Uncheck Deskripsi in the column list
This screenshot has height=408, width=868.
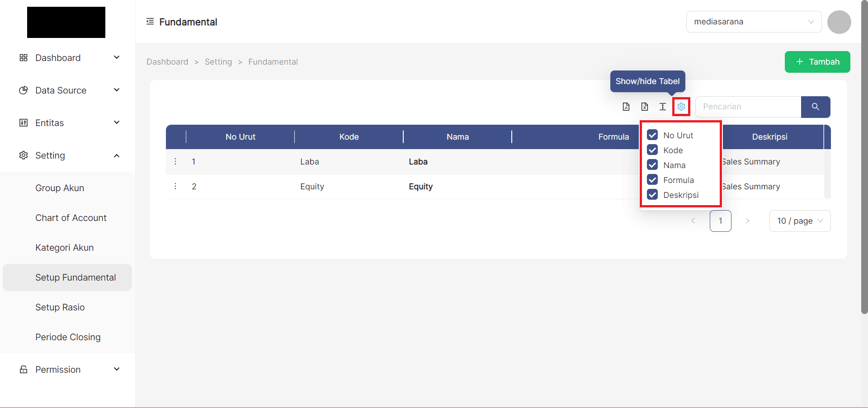652,194
